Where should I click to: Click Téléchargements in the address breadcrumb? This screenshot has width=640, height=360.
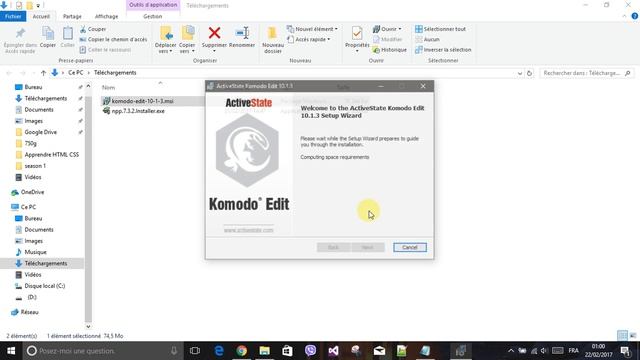pos(115,73)
